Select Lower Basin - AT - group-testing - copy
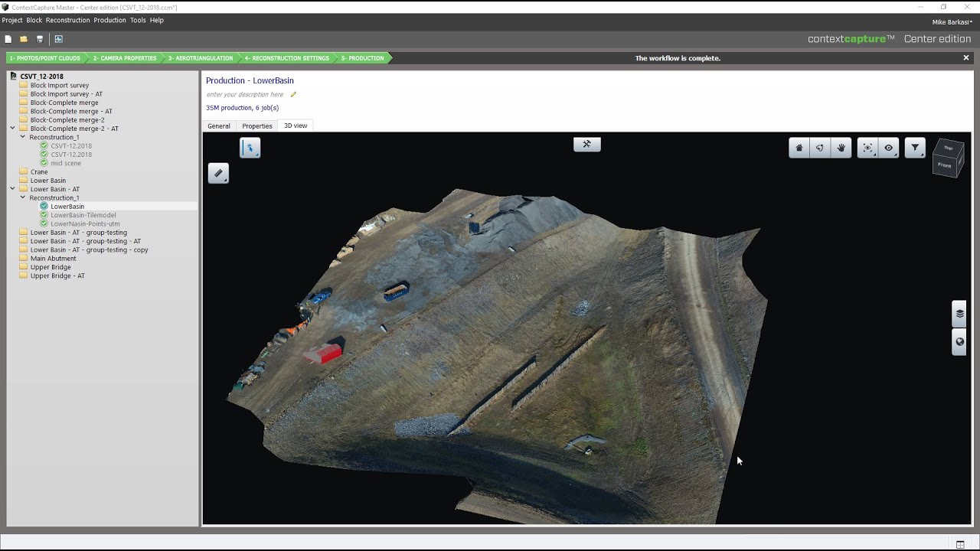The height and width of the screenshot is (551, 980). click(90, 249)
